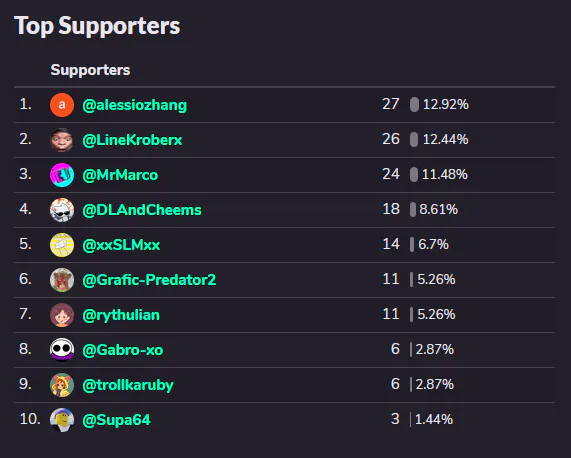Select the DLAndCheems dog avatar
This screenshot has height=458, width=571.
pos(62,210)
